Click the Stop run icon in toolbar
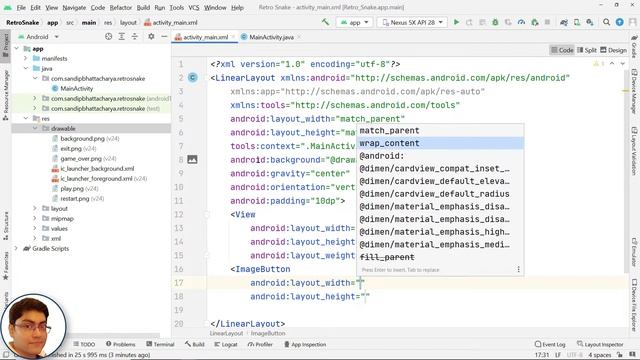This screenshot has height=360, width=640. tap(547, 22)
